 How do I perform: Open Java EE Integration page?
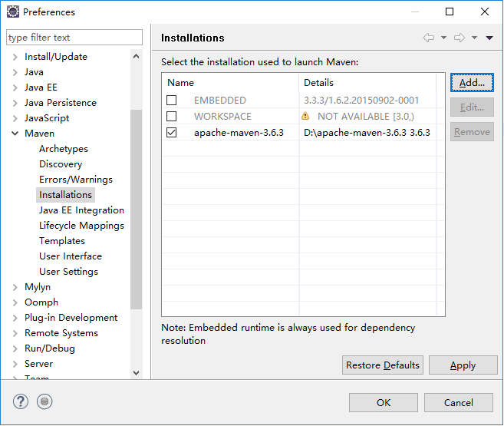click(x=81, y=210)
